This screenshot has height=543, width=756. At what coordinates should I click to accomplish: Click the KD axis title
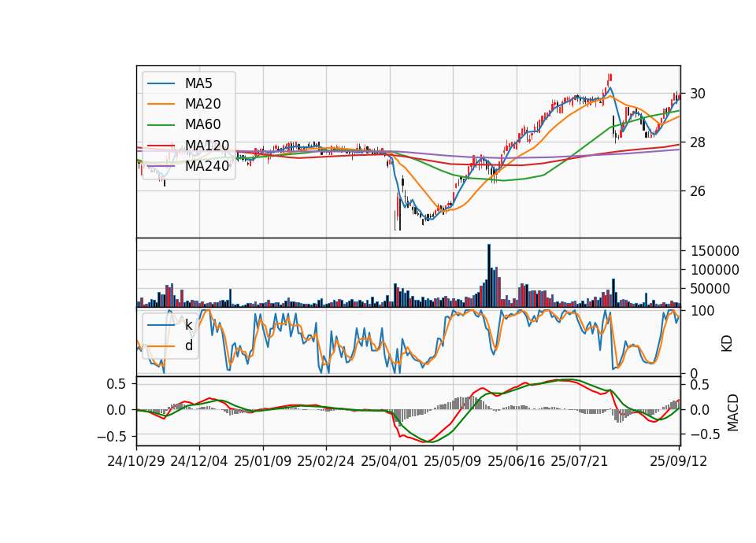[x=727, y=344]
